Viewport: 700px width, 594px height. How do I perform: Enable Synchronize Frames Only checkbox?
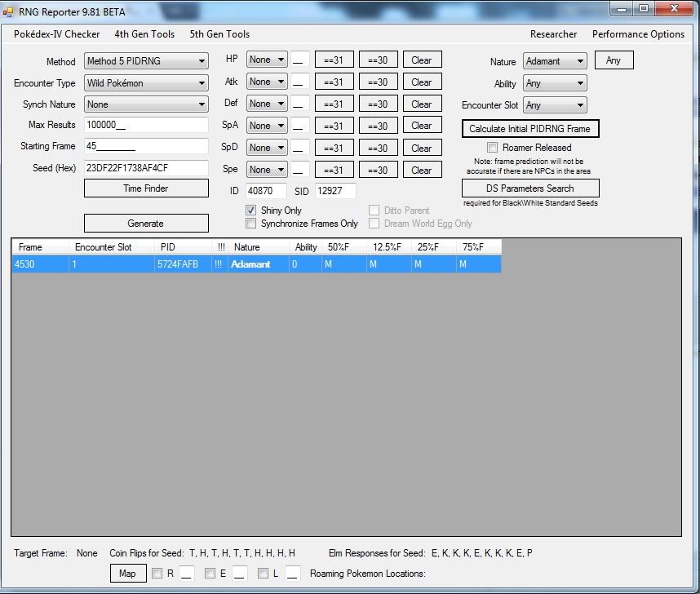251,224
